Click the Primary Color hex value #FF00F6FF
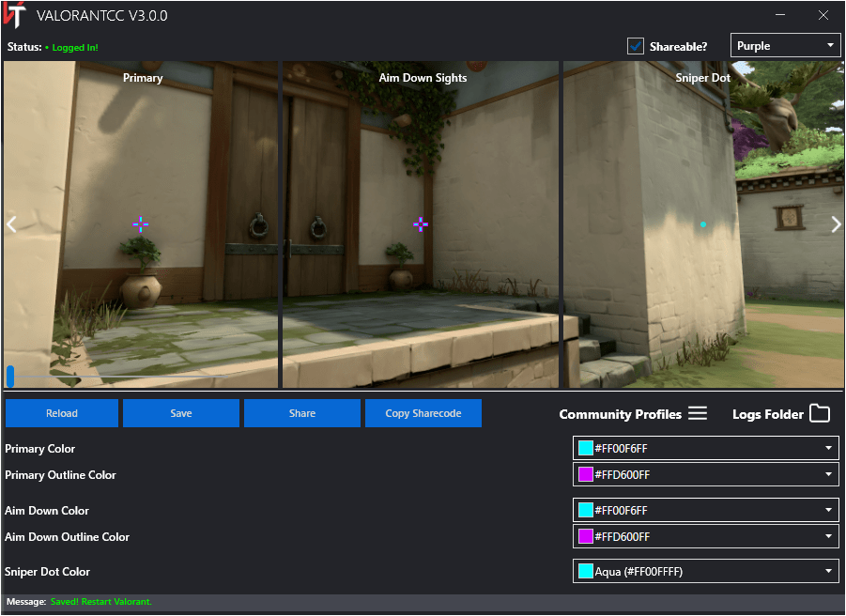The height and width of the screenshot is (616, 846). point(621,448)
